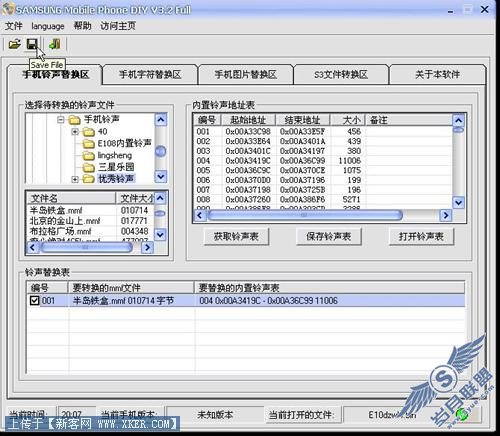Select the E108内置铃声 folder

pos(124,143)
